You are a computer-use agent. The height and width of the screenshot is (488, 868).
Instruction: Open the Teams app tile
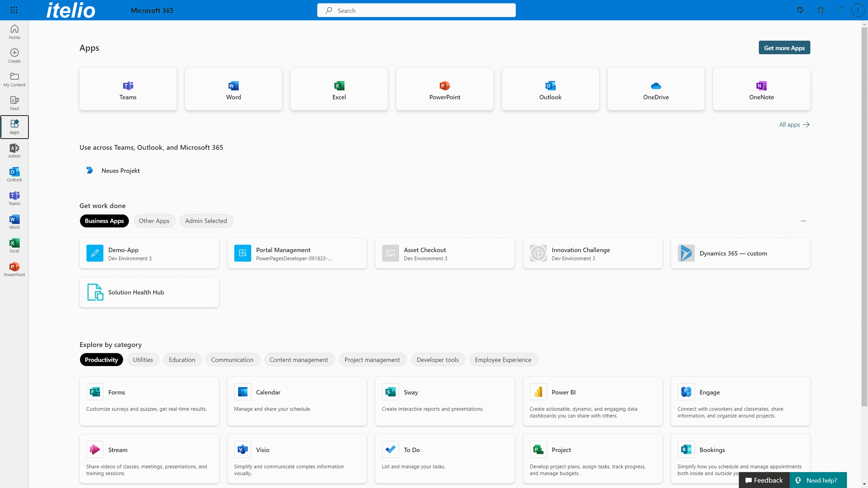coord(128,89)
